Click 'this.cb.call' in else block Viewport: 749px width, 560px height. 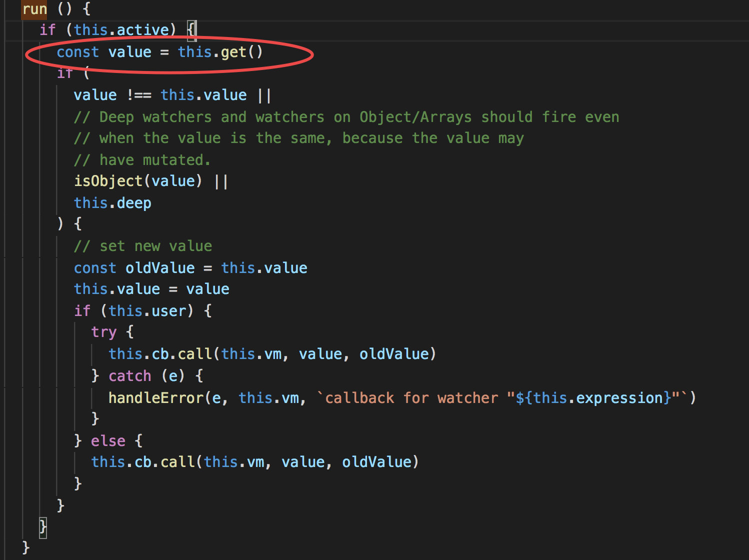tap(143, 462)
